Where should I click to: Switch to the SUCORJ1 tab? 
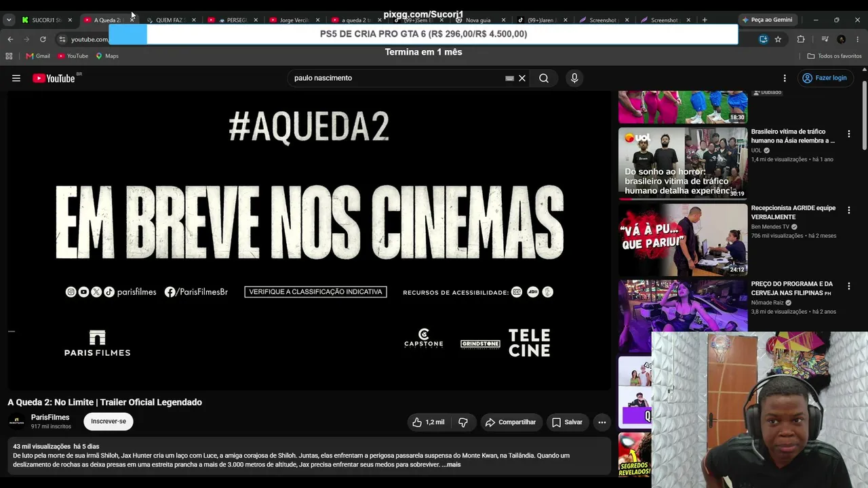coord(46,20)
